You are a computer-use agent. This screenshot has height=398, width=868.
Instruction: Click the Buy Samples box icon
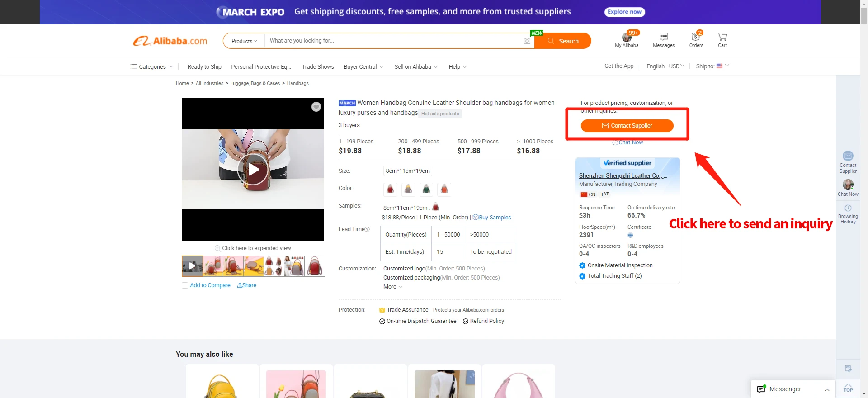[x=476, y=218]
